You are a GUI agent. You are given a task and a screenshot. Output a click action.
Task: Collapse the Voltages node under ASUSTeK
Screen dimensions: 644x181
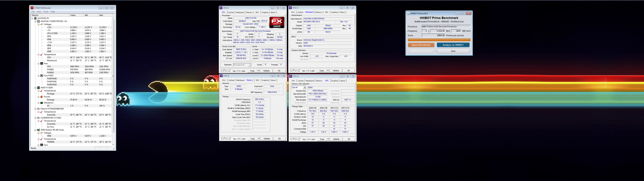39,24
